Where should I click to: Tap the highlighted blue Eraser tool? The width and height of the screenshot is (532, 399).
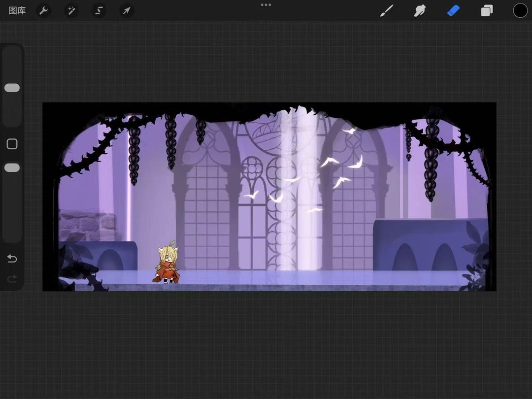(453, 10)
